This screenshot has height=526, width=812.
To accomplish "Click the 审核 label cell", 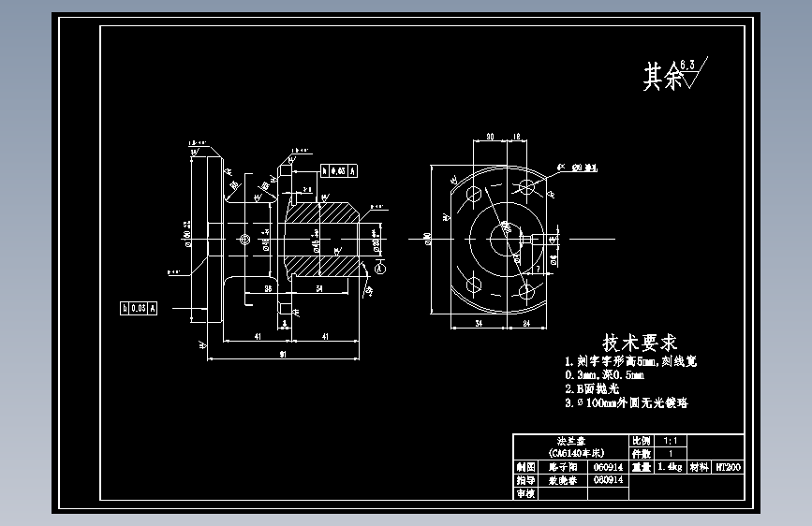I will coord(525,494).
